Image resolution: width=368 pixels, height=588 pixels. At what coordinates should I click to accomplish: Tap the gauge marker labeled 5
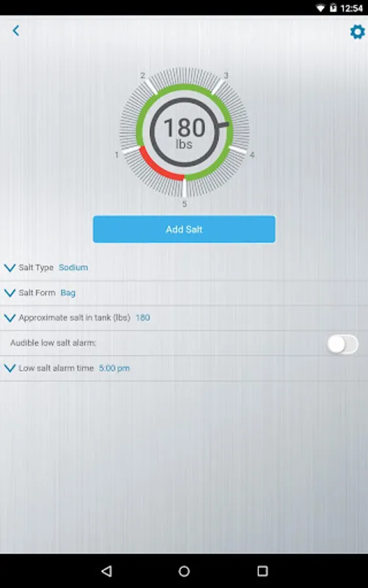(184, 204)
